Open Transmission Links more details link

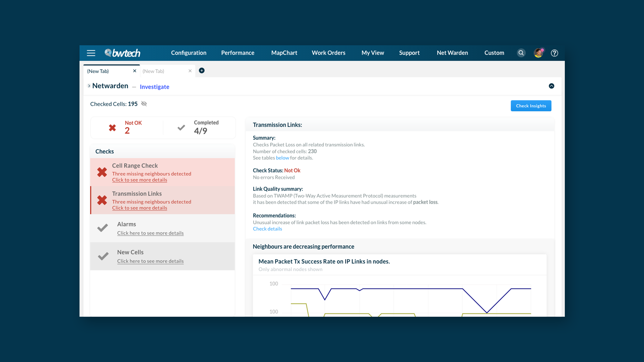click(140, 208)
